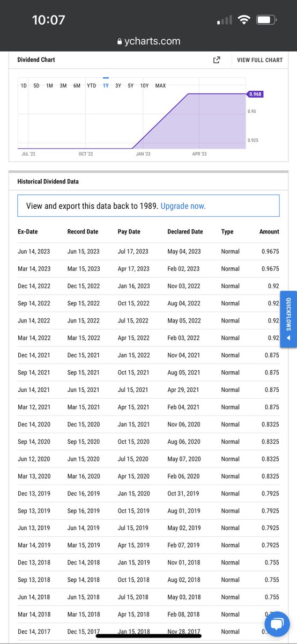The height and width of the screenshot is (644, 297).
Task: Click the Pay Date column header
Action: (129, 232)
